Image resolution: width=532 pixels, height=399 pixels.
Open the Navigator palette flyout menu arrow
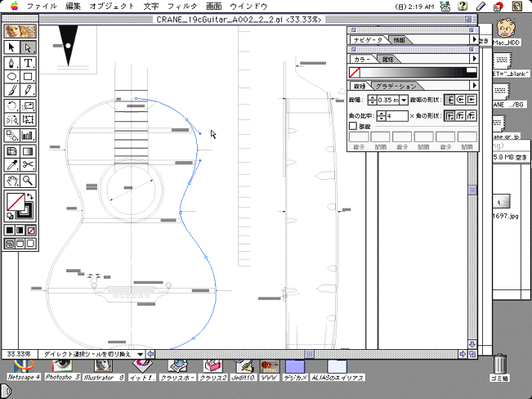pos(473,39)
